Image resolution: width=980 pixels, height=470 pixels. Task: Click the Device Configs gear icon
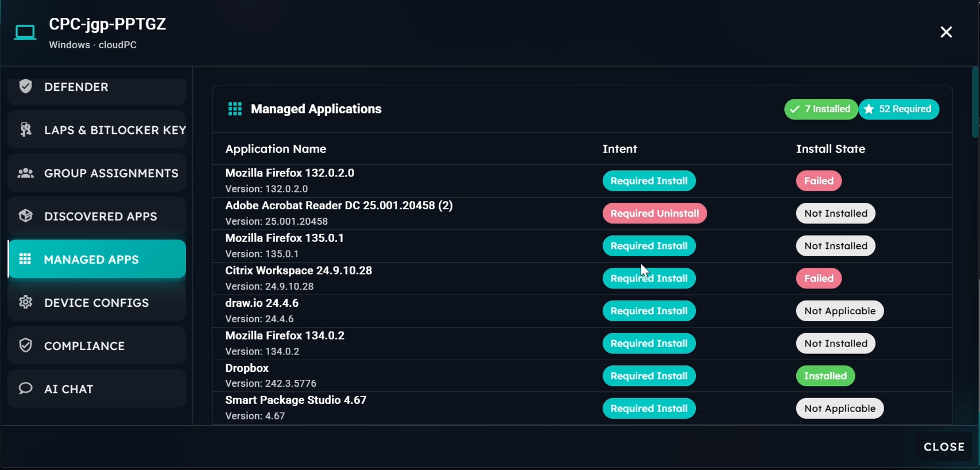point(25,302)
